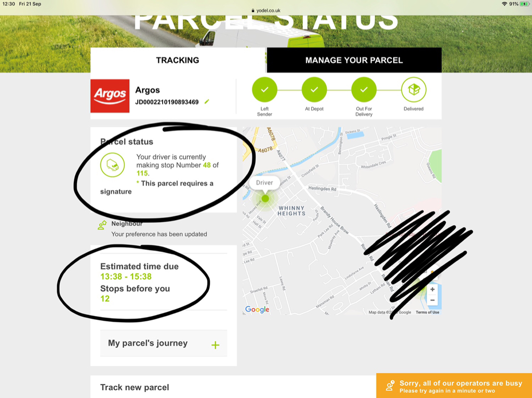Select the At Depot checkmark step
Image resolution: width=532 pixels, height=398 pixels.
(314, 89)
